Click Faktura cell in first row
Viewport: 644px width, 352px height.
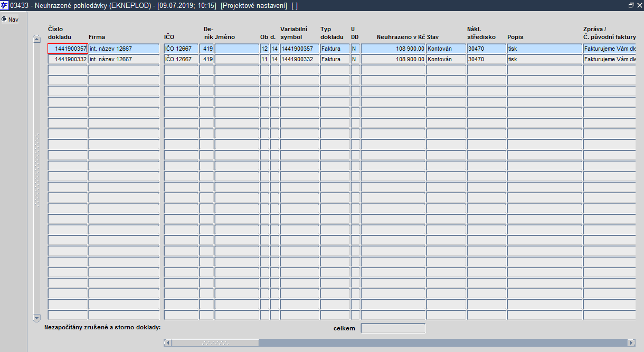coord(335,49)
